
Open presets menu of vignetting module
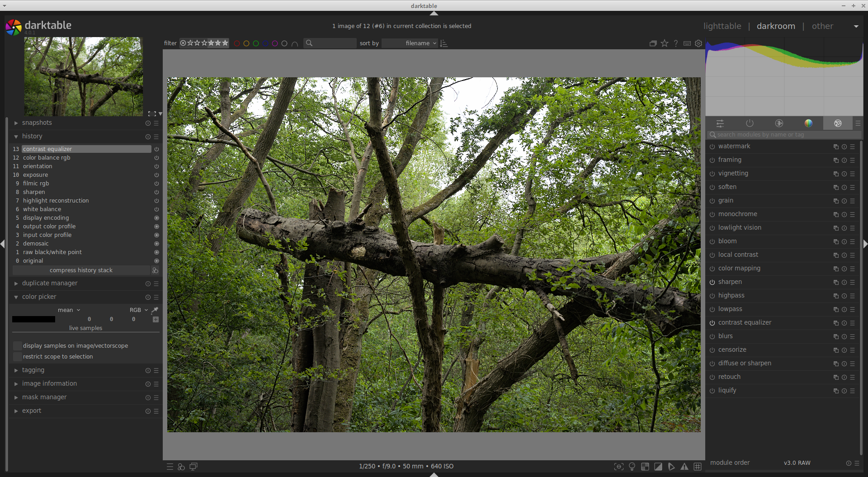pos(852,174)
